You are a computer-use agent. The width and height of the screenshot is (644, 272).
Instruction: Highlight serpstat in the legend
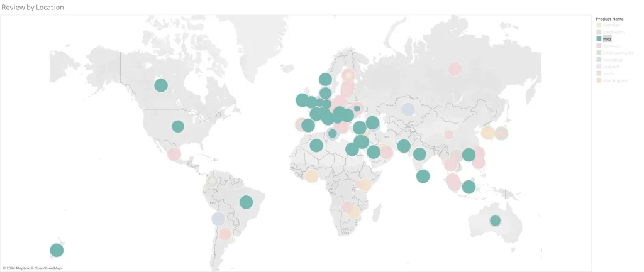[x=611, y=67]
